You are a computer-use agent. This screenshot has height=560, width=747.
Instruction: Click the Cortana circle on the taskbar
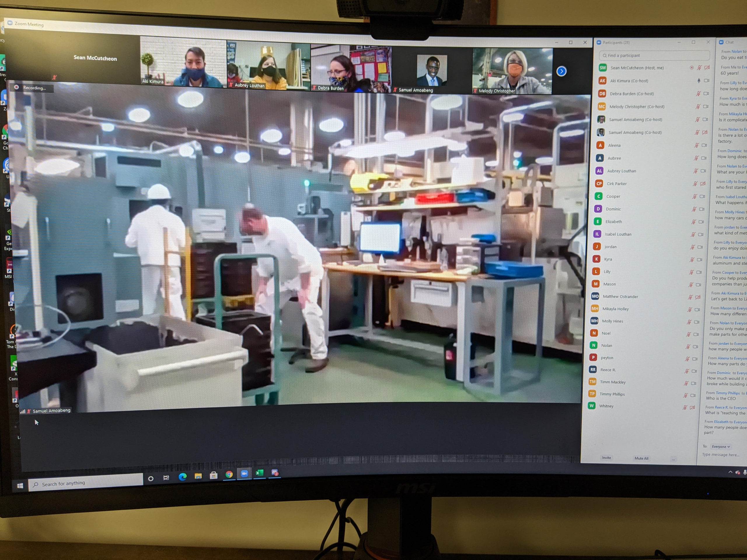[151, 478]
